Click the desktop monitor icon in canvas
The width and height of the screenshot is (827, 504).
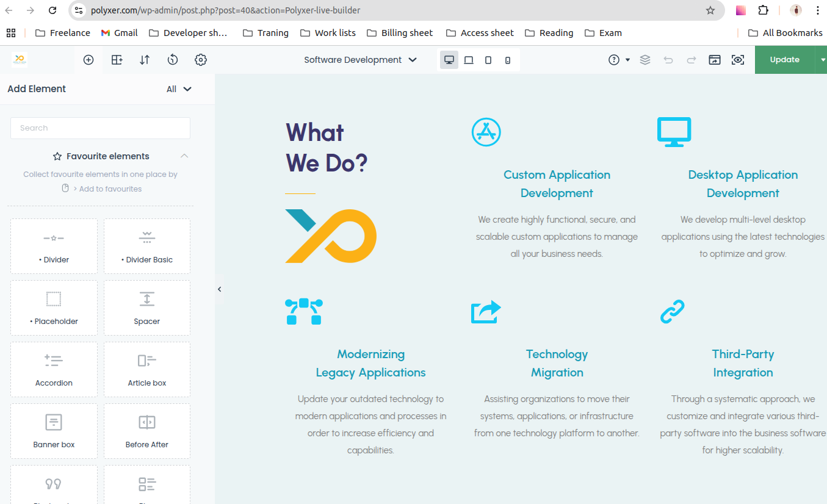(674, 132)
